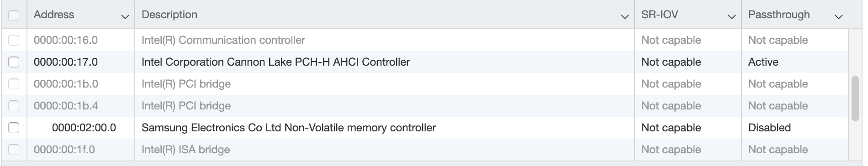Select the Cannon Lake AHCI Controller row

pos(425,62)
